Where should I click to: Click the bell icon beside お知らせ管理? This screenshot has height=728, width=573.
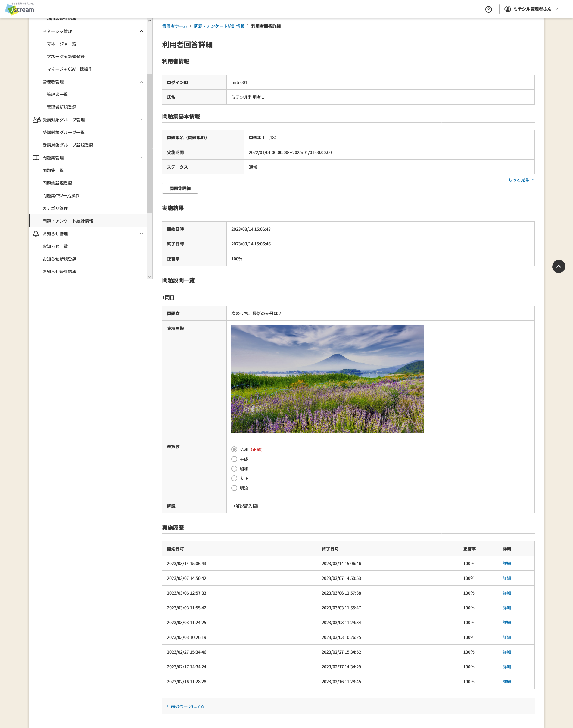tap(36, 234)
